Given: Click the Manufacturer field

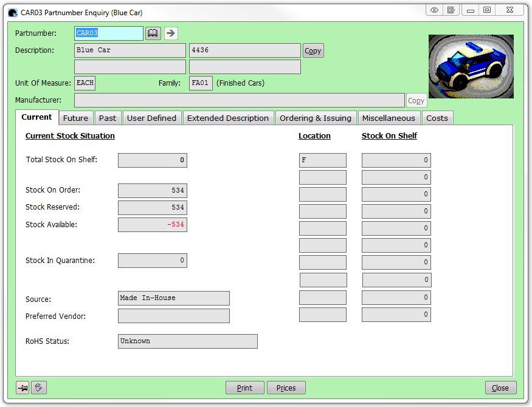Looking at the screenshot, I should [239, 100].
